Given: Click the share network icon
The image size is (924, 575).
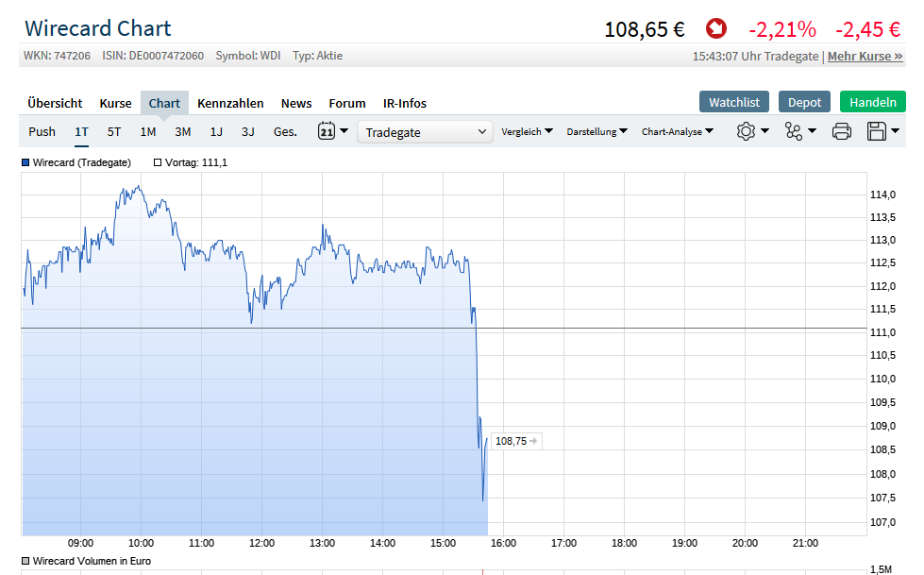Looking at the screenshot, I should pos(793,131).
